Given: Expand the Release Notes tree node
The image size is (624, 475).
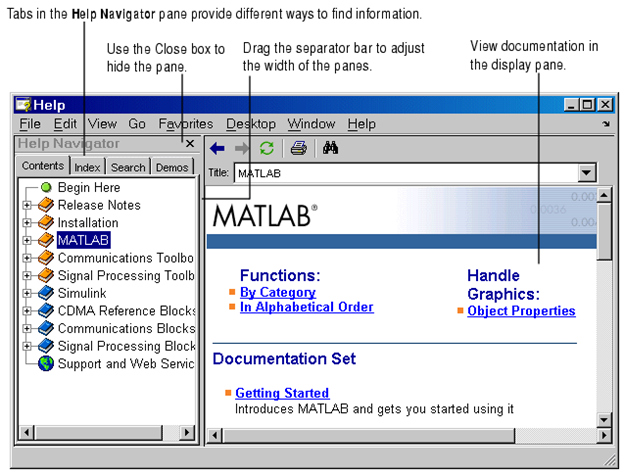Looking at the screenshot, I should 27,205.
